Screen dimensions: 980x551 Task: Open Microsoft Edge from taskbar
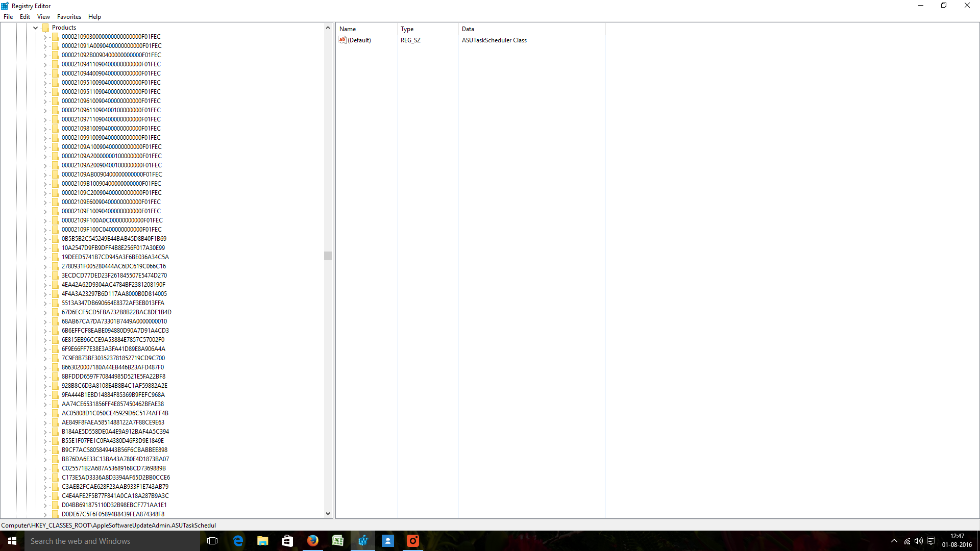coord(238,541)
